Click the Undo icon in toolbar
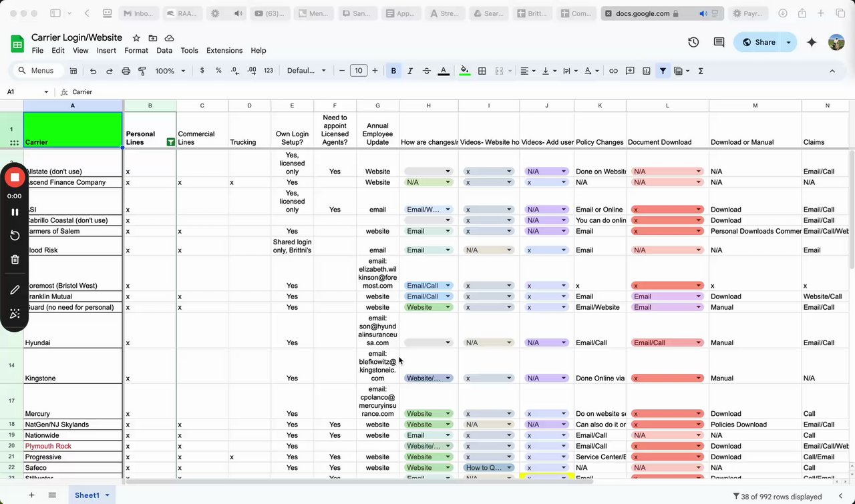This screenshot has height=504, width=855. [93, 71]
